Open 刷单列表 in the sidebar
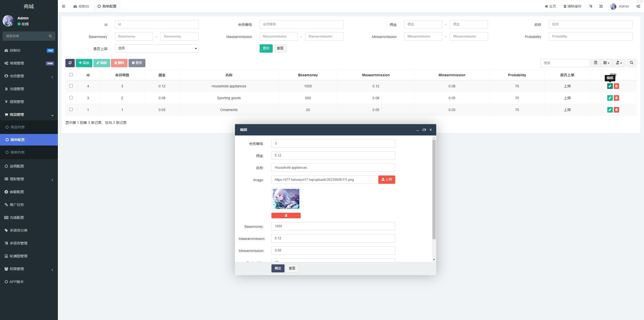This screenshot has width=644, height=320. coord(18,152)
